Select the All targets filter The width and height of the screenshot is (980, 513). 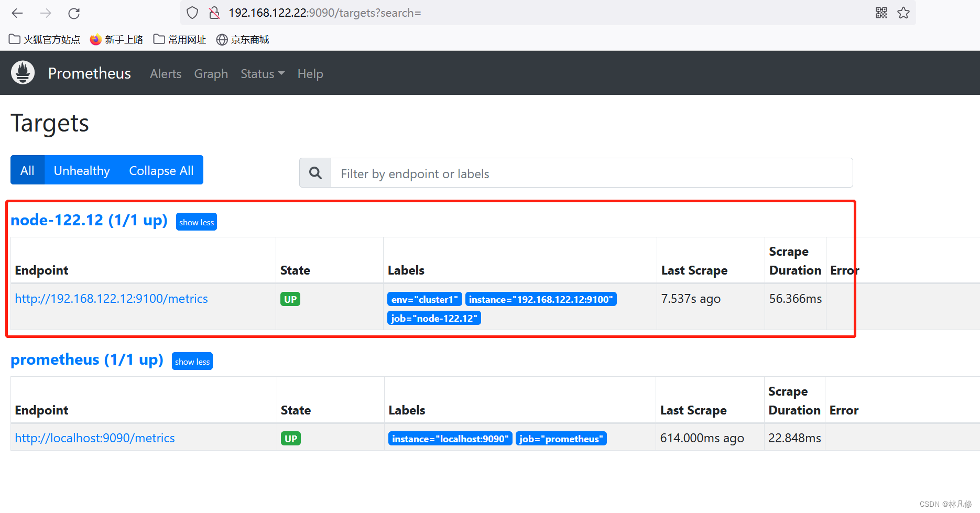pos(27,170)
